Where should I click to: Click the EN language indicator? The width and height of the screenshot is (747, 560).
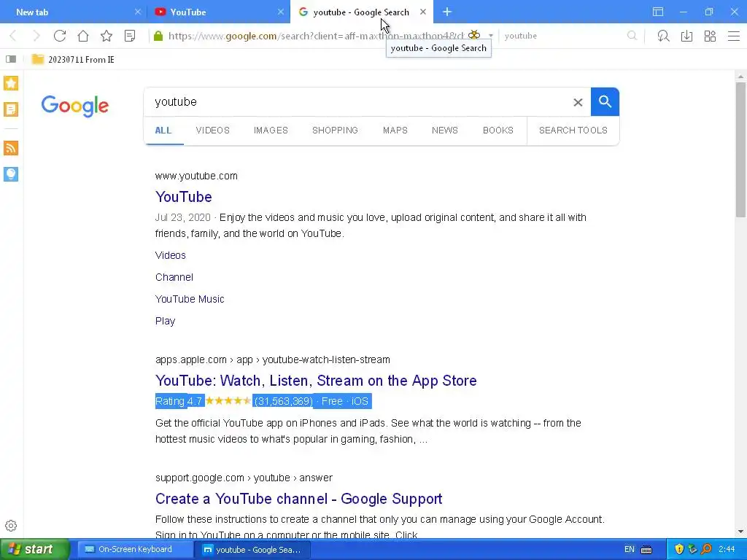tap(630, 550)
